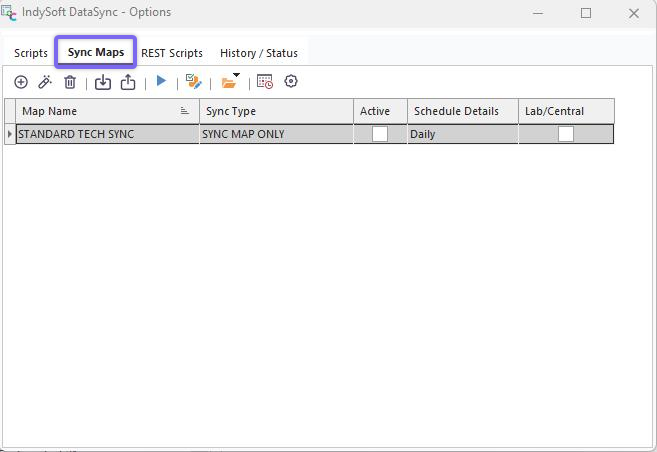Click the checklist edit icon in toolbar
657x452 pixels.
[x=194, y=83]
